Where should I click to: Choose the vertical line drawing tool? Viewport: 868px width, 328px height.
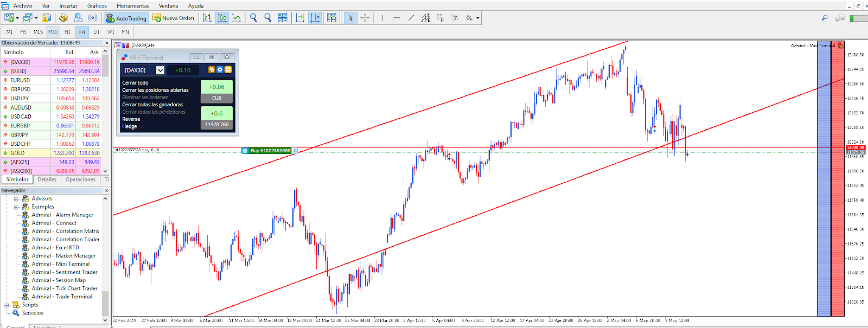[382, 18]
